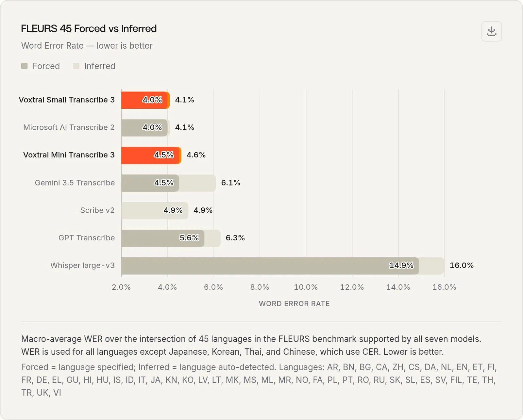Image resolution: width=523 pixels, height=420 pixels.
Task: Click Gemini 3.5 Transcribe inferred bar segment
Action: click(x=197, y=183)
